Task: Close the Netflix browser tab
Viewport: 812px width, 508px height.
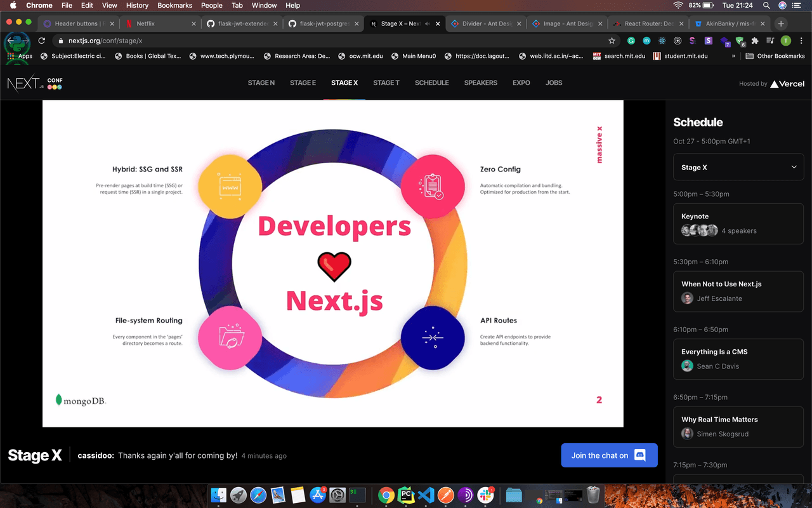Action: coord(193,23)
